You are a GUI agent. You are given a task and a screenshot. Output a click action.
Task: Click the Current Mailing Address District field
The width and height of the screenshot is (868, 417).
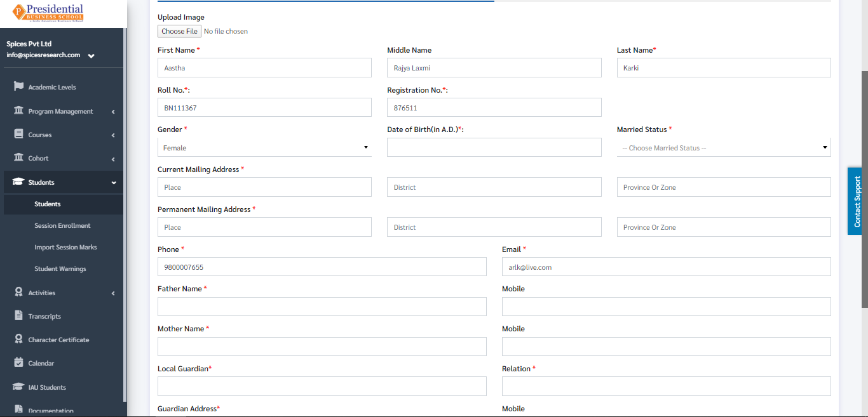coord(494,187)
